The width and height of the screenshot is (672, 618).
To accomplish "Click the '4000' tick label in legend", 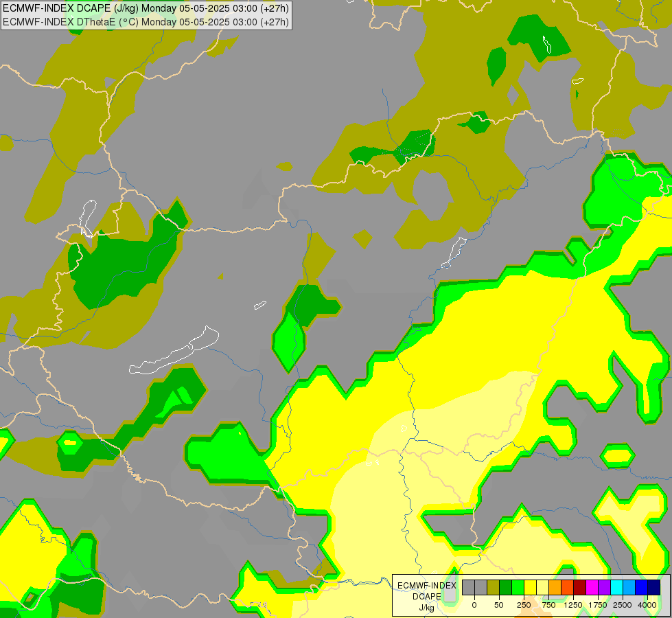I will tap(647, 605).
